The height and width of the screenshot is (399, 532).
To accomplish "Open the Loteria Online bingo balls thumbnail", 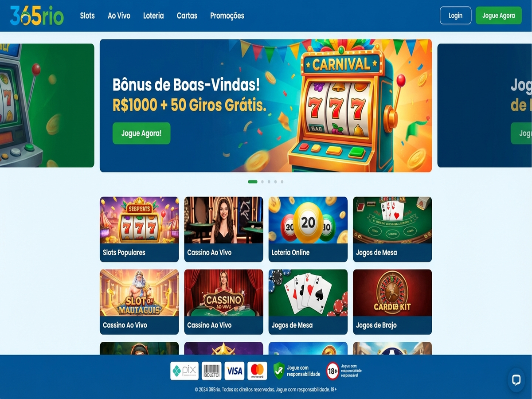I will click(x=308, y=229).
